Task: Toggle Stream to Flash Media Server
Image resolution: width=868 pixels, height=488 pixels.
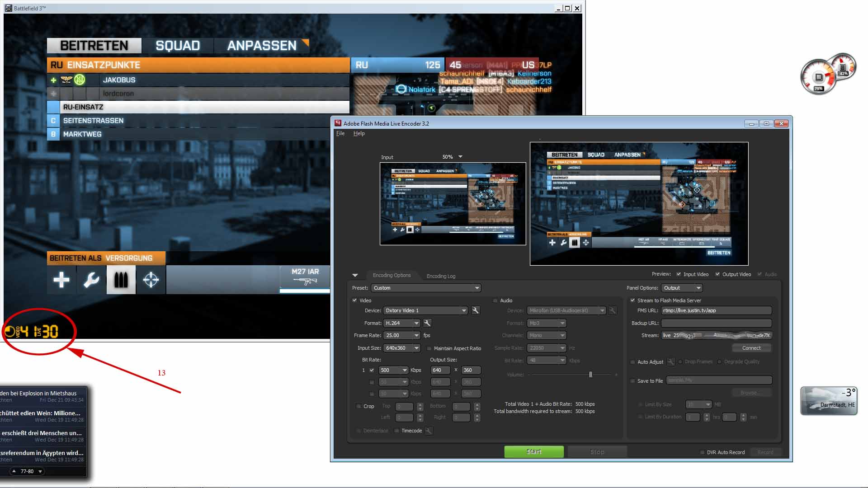Action: point(633,300)
